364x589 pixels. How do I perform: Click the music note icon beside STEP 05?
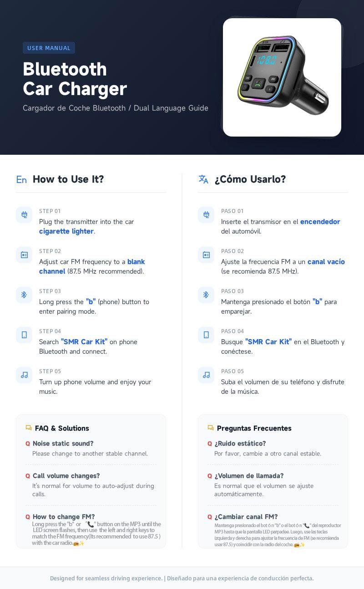pyautogui.click(x=24, y=375)
